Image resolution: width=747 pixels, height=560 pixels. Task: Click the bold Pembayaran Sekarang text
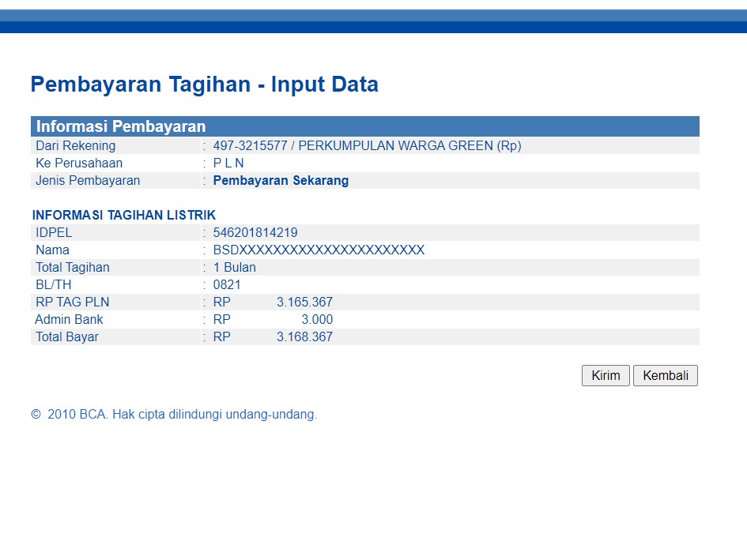[281, 181]
